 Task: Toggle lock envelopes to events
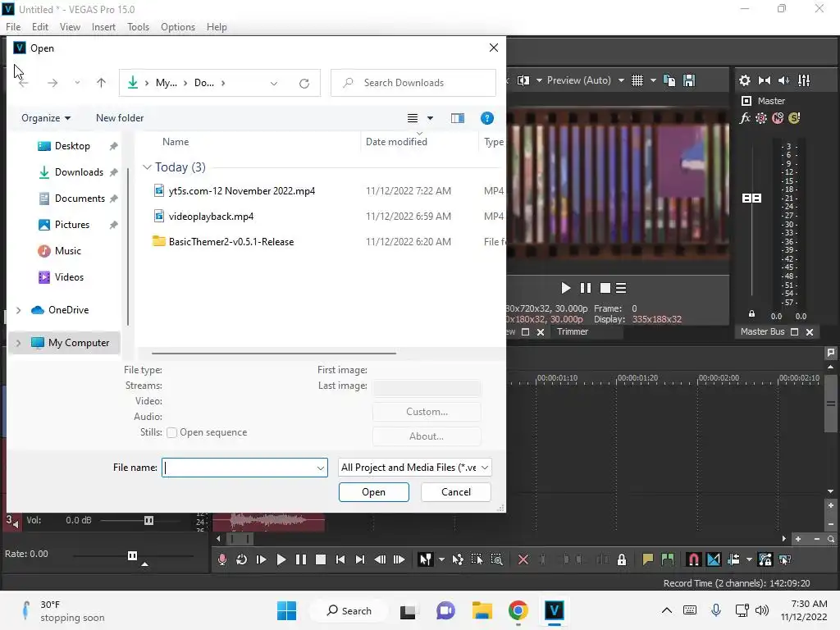(765, 559)
